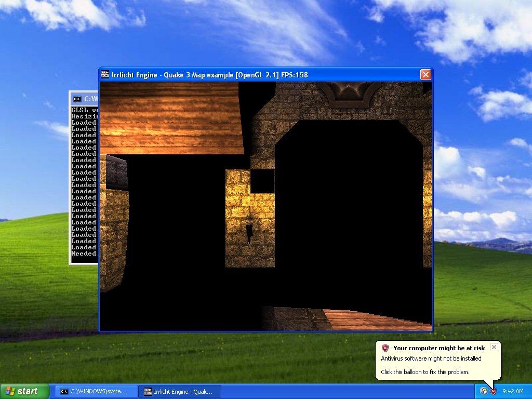The image size is (532, 399).
Task: Close the Irrlicht Engine Quake 3 window
Action: click(425, 74)
